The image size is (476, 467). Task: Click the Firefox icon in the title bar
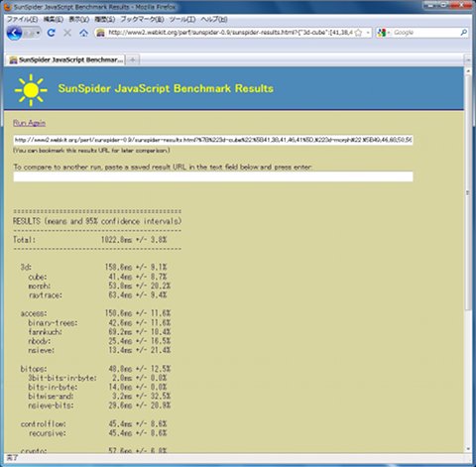[x=8, y=7]
